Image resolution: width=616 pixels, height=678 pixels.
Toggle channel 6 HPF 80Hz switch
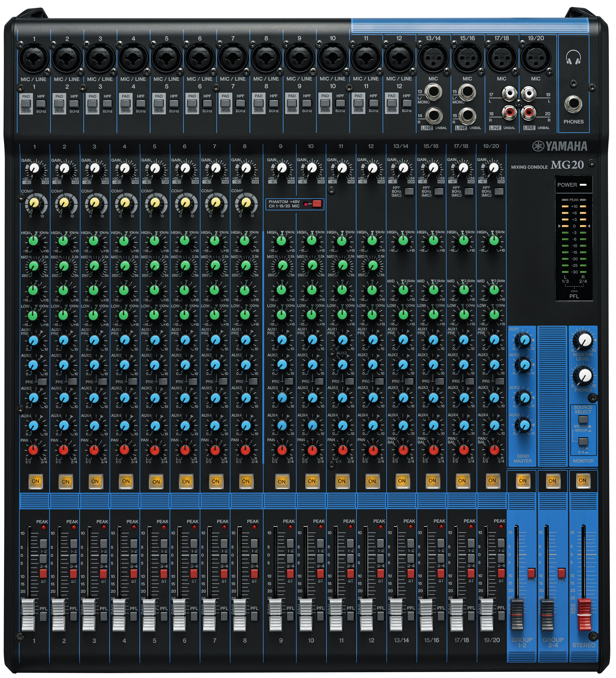pos(207,103)
